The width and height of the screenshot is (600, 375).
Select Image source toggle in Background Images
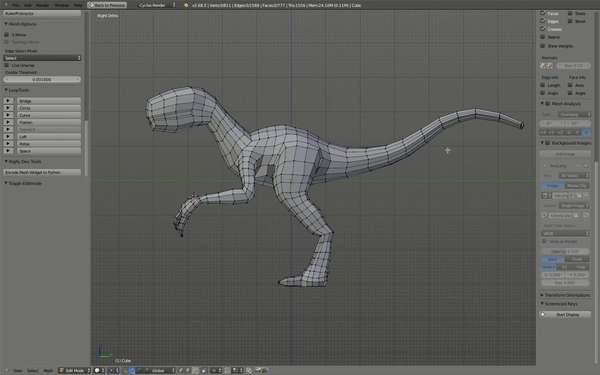coord(553,186)
